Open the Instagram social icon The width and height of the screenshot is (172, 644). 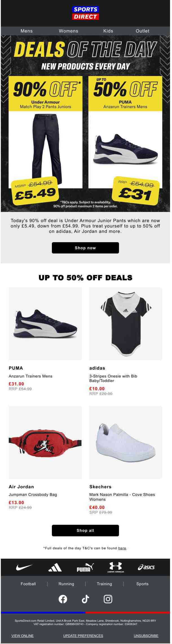pyautogui.click(x=108, y=599)
